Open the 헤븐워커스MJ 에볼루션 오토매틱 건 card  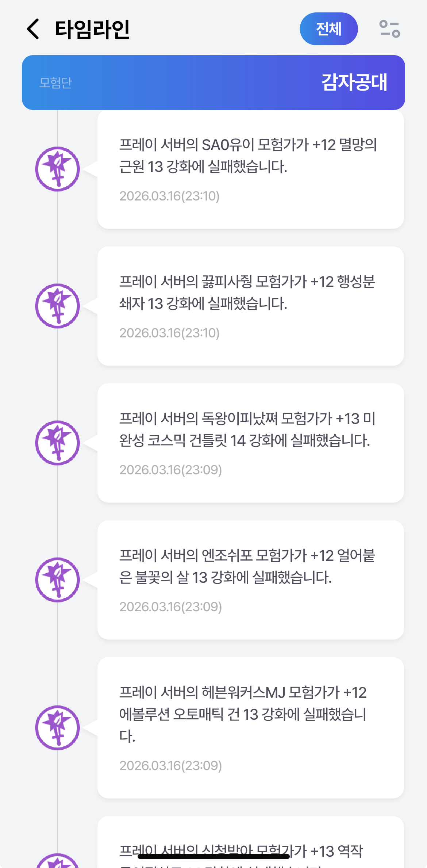point(250,728)
